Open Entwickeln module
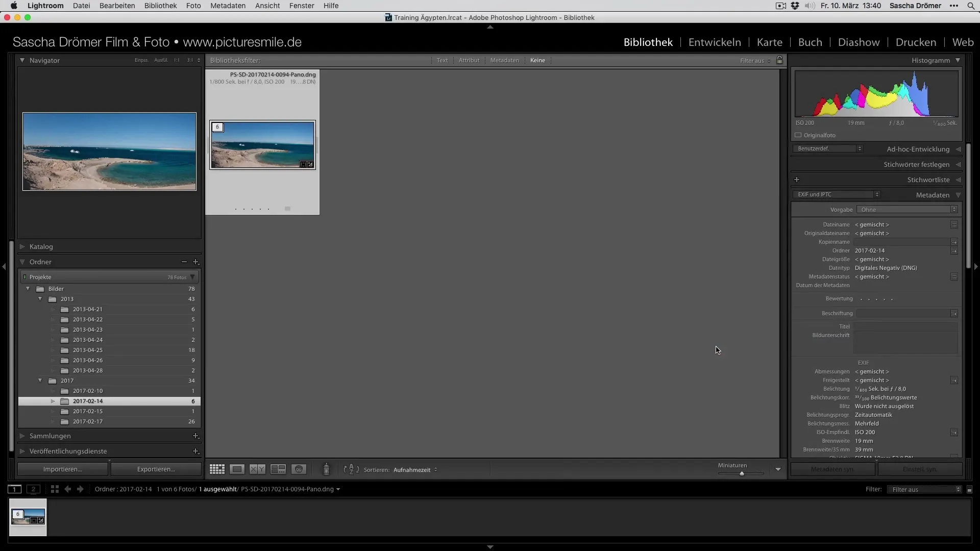Viewport: 980px width, 551px height. 715,42
